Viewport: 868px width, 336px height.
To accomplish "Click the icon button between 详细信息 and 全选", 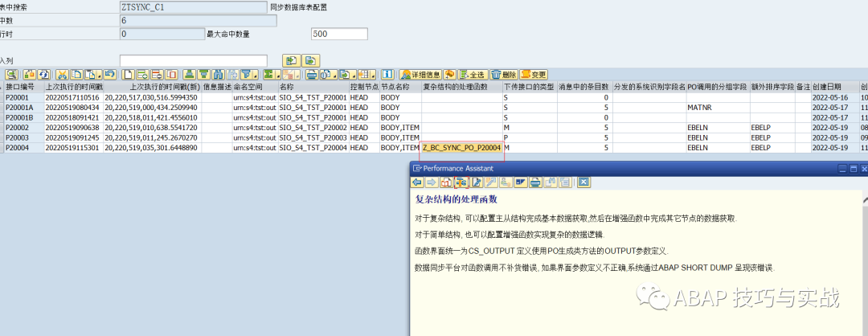I will tap(449, 74).
